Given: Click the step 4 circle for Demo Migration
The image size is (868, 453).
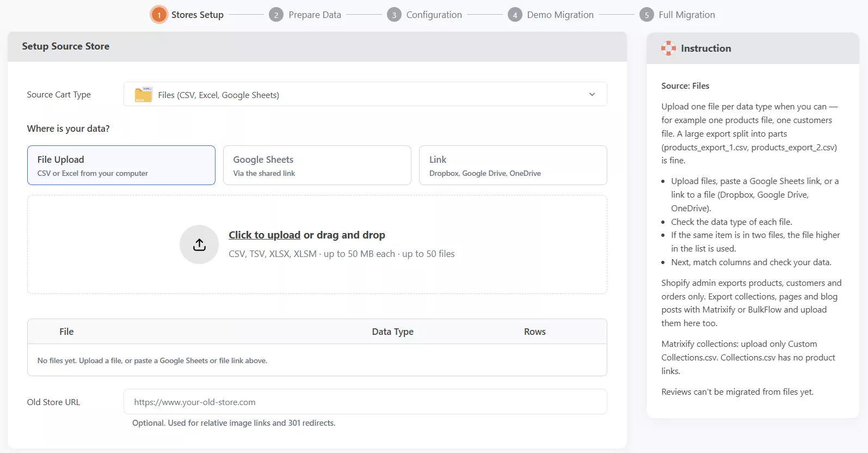Looking at the screenshot, I should (515, 15).
